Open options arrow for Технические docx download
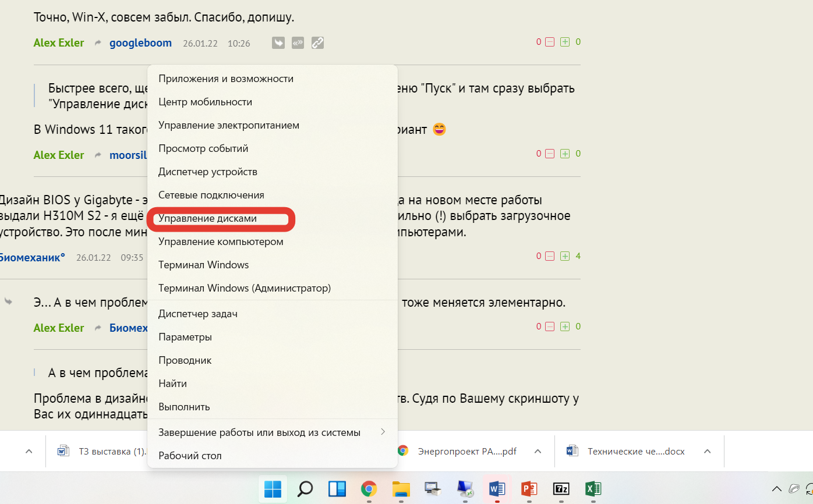Viewport: 813px width, 504px height. (707, 451)
